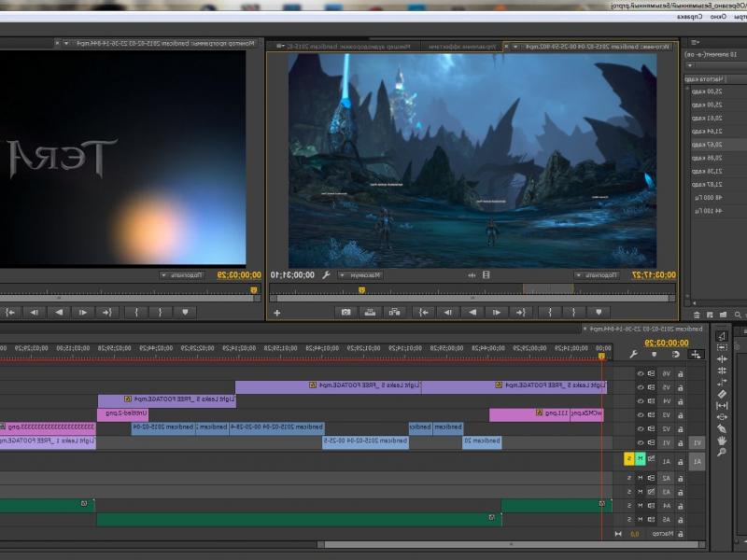
Task: Select the Slide tool
Action: 721,417
